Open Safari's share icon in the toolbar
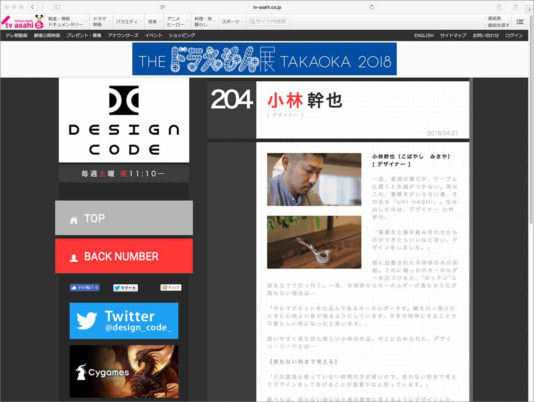 (499, 7)
